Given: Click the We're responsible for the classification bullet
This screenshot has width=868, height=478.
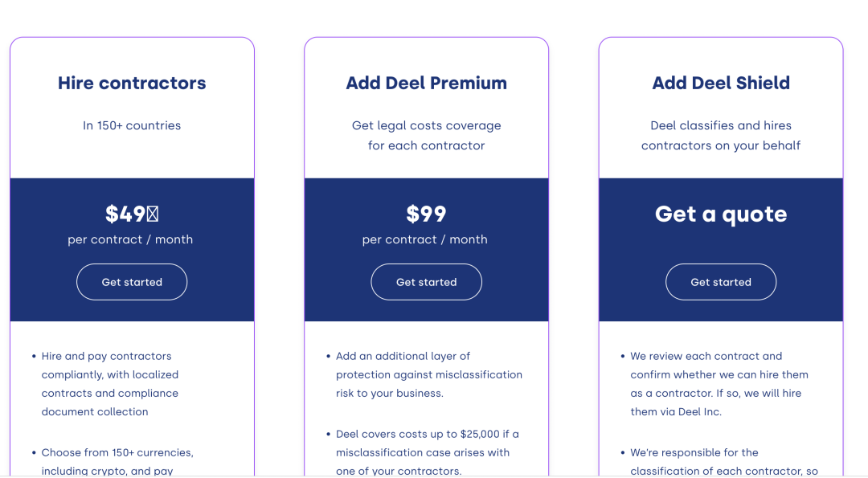Looking at the screenshot, I should pyautogui.click(x=723, y=461).
